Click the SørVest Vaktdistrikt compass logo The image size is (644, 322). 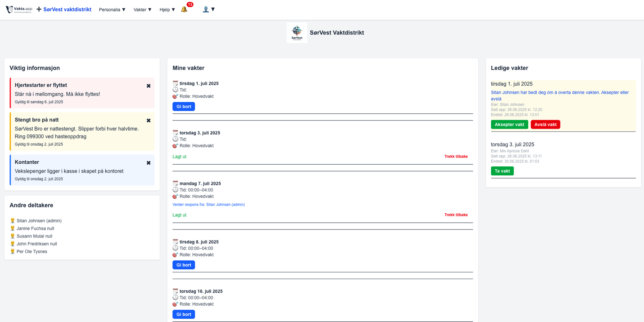click(x=297, y=32)
